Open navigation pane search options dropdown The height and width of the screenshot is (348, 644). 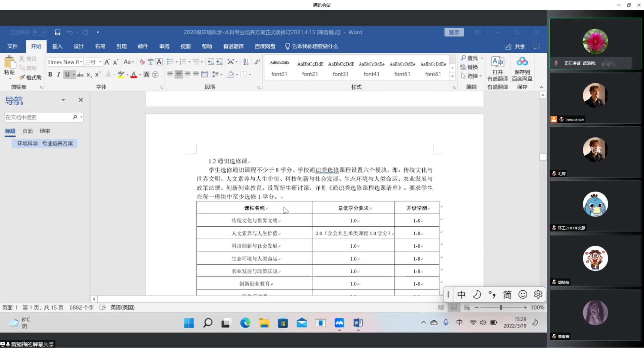coord(81,117)
